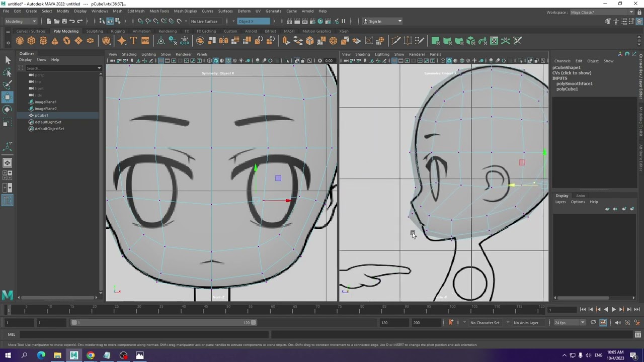Click the pause IPR render icon
This screenshot has height=362, width=644.
tap(344, 21)
